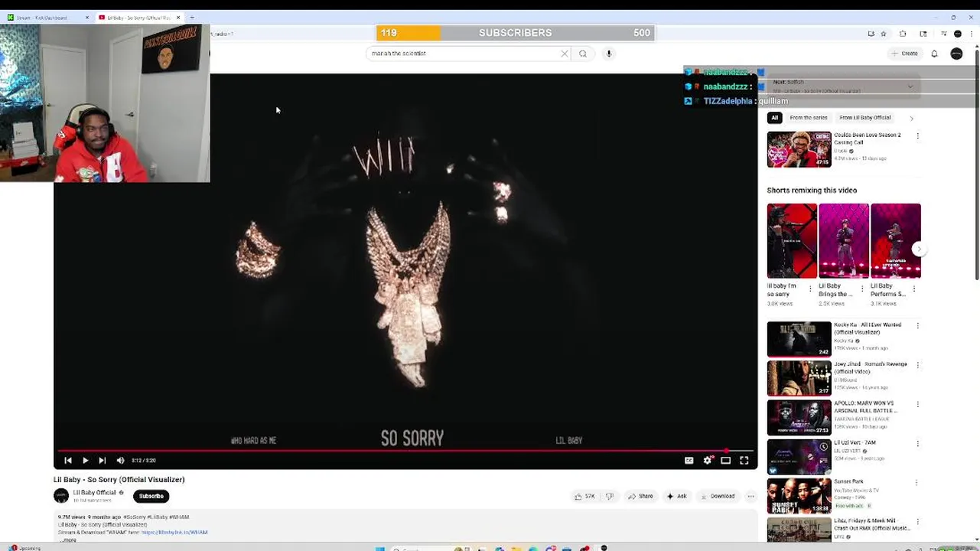980x551 pixels.
Task: Open the 'APOLLO: MARV WON VS ARSONAL' video
Action: click(x=799, y=418)
